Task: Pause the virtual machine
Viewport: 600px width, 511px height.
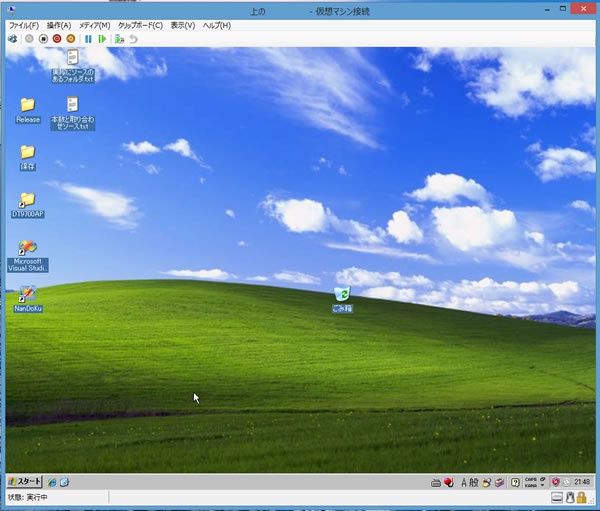Action: 88,39
